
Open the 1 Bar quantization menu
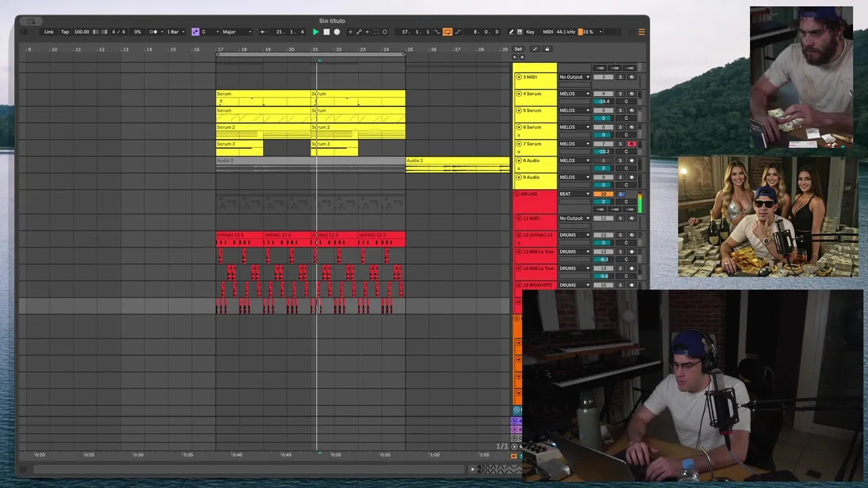point(175,32)
